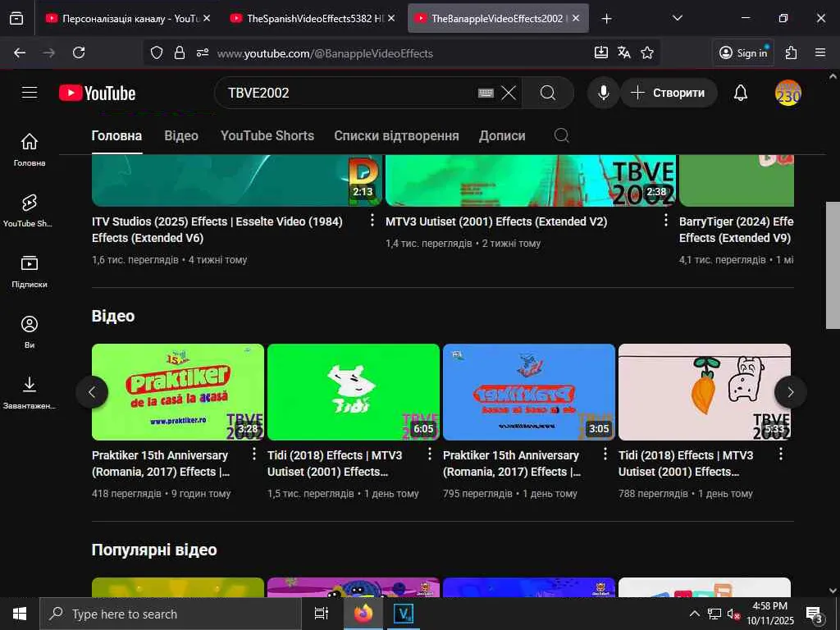Switch to the Відео channel tab

(x=181, y=135)
